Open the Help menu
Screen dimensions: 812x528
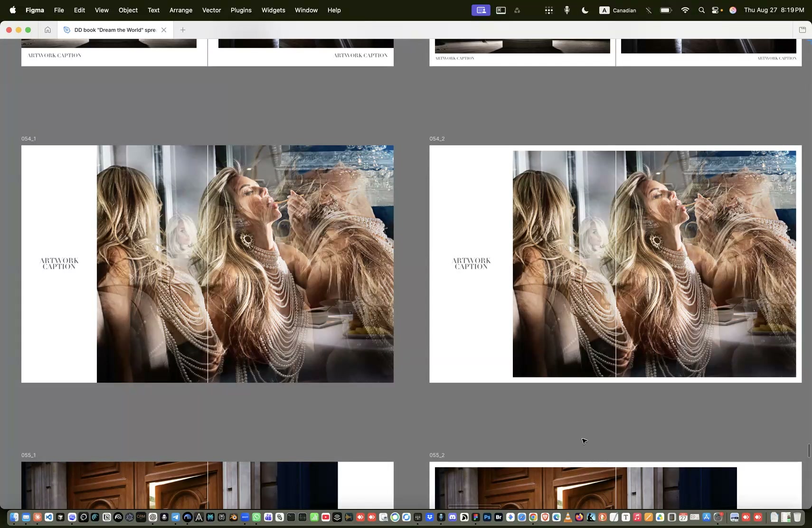[334, 10]
